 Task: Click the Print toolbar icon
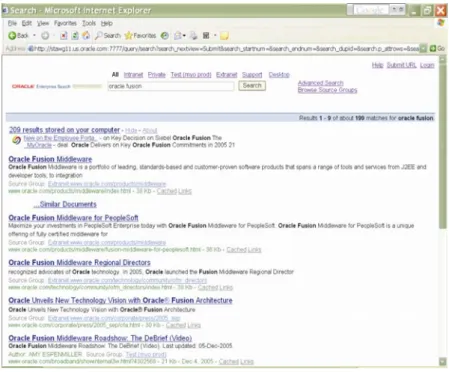click(194, 35)
